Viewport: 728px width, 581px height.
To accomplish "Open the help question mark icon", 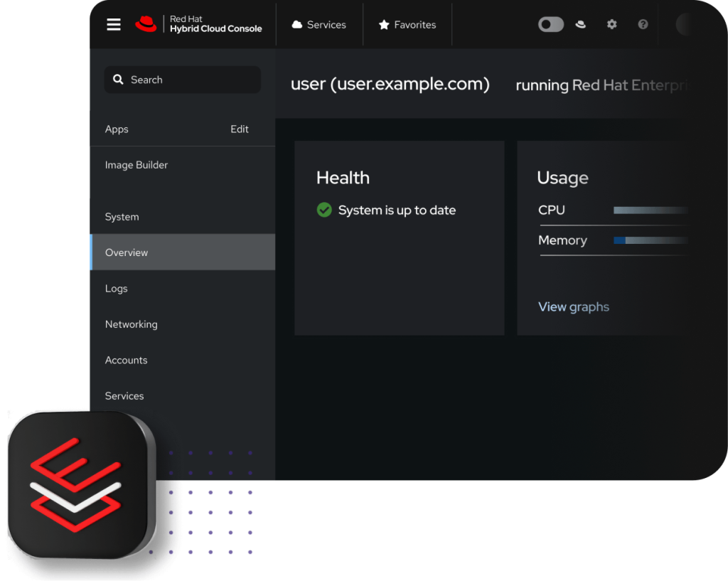I will [x=643, y=24].
